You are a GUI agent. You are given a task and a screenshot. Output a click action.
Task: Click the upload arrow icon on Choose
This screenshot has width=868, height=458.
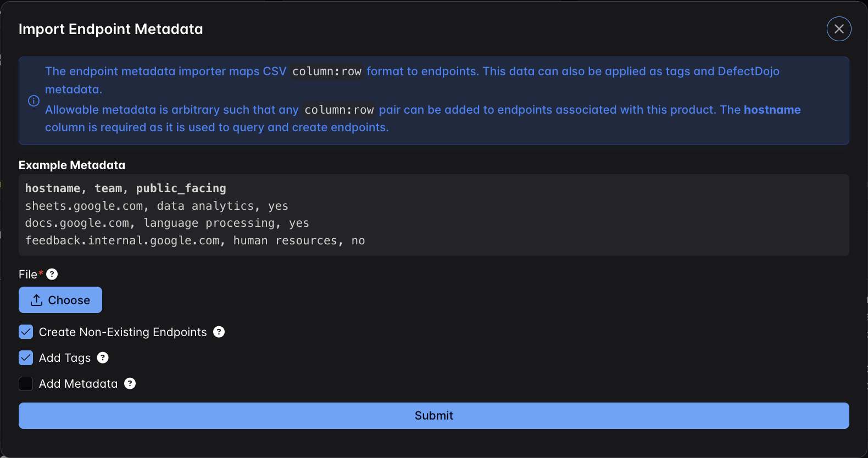(37, 300)
